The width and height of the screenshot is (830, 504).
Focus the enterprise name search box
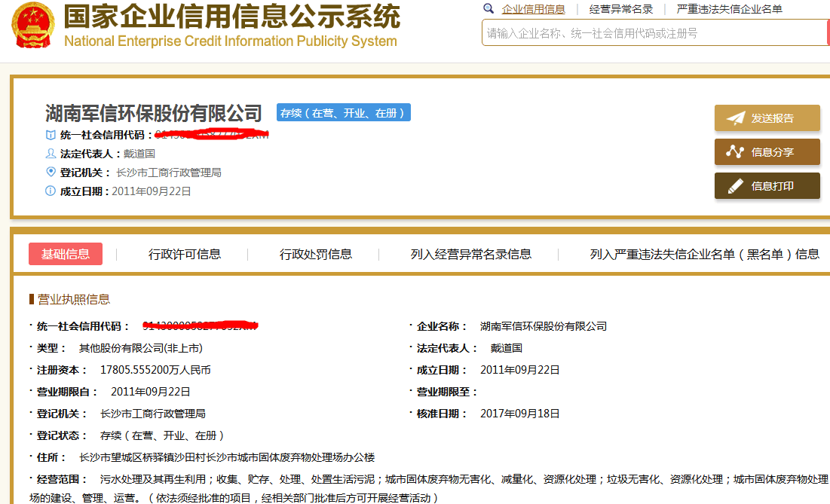(x=654, y=33)
